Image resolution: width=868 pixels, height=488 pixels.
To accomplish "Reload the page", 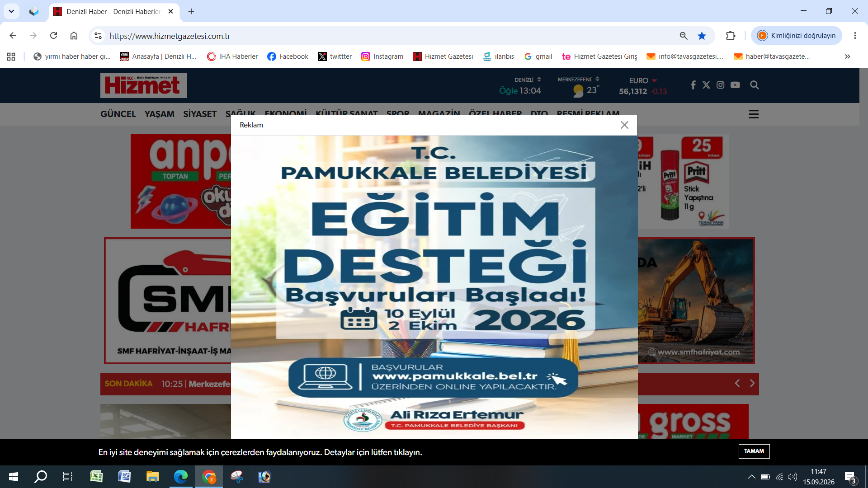I will point(53,36).
